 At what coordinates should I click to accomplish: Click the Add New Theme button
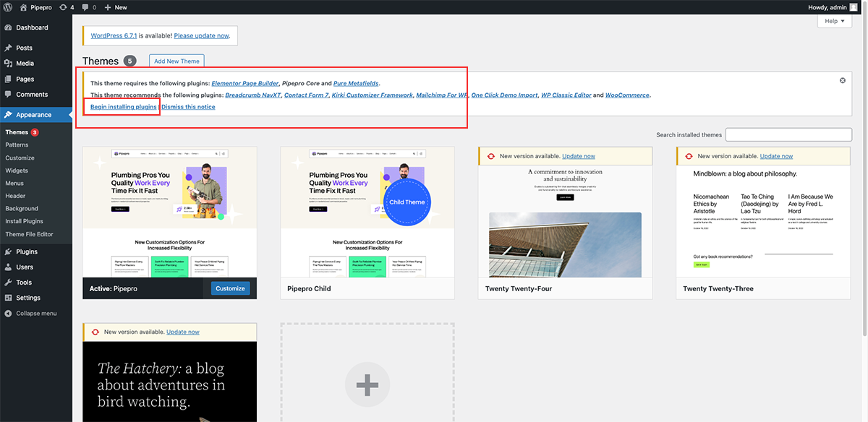pyautogui.click(x=176, y=61)
